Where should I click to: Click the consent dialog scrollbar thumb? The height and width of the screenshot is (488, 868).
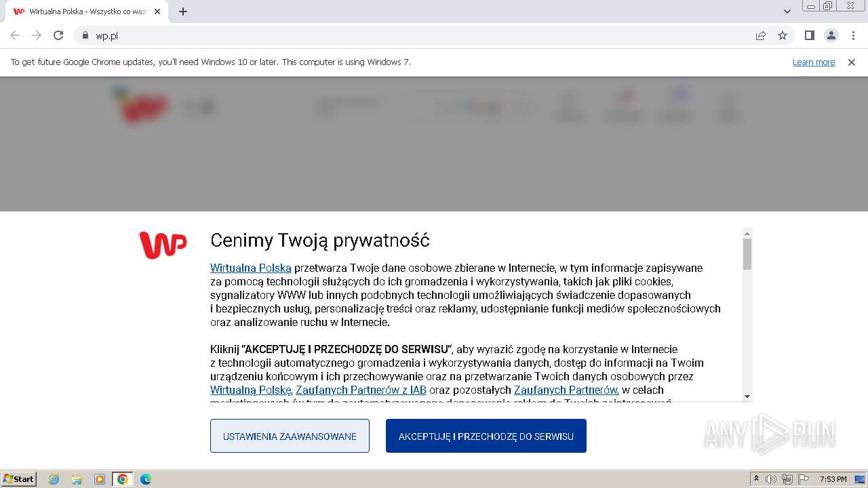click(747, 254)
